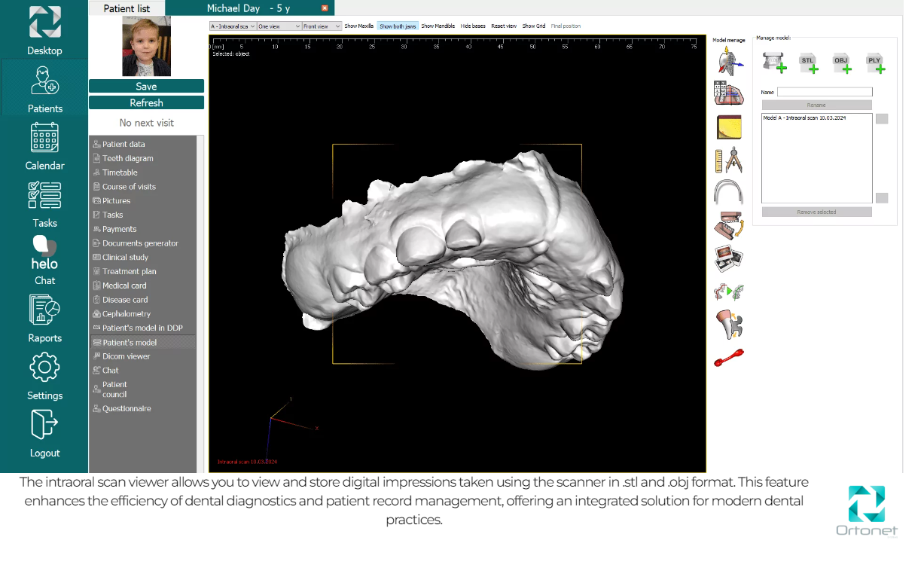Image resolution: width=924 pixels, height=583 pixels.
Task: Click the Refresh button
Action: coord(146,102)
